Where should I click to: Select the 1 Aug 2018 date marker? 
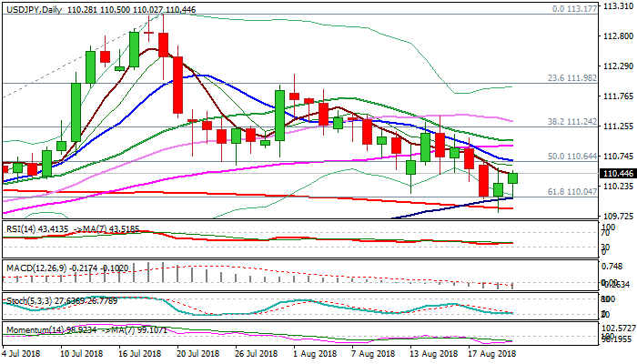tap(318, 352)
